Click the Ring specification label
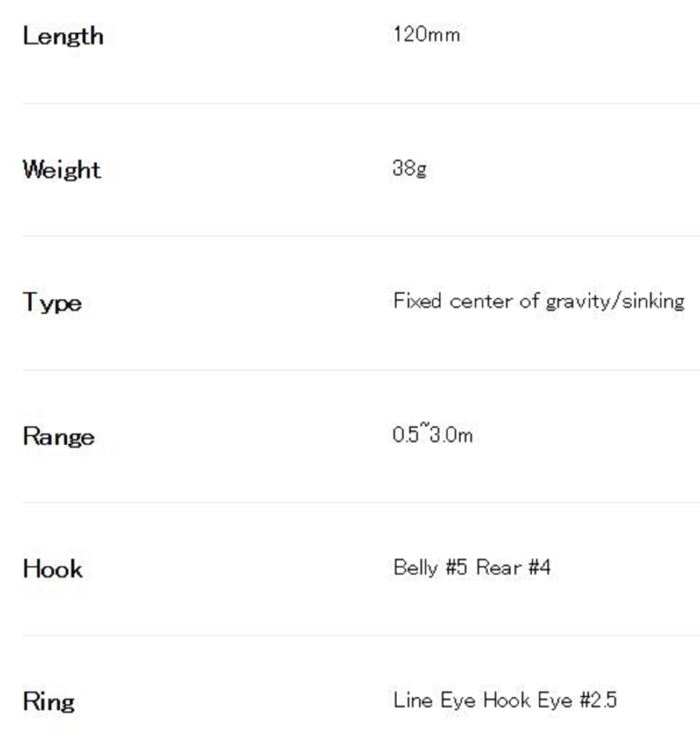 [49, 702]
